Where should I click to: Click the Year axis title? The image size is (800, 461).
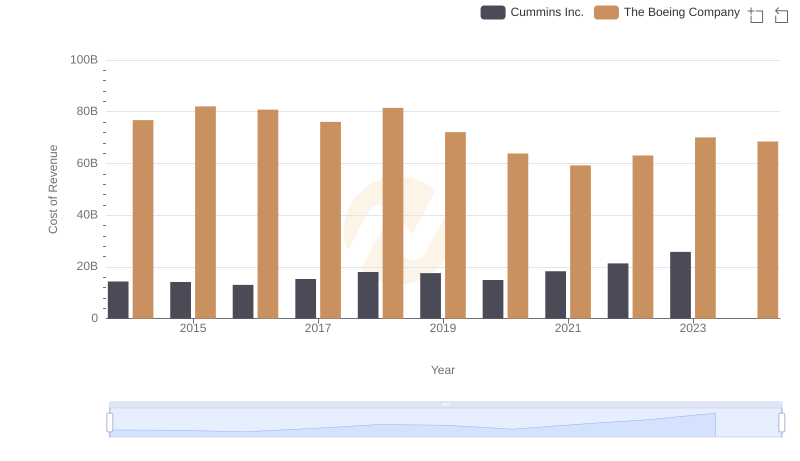tap(443, 370)
